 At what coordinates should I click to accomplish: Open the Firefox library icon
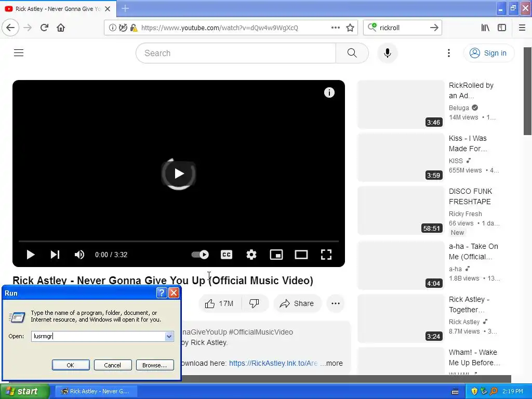[x=485, y=28]
